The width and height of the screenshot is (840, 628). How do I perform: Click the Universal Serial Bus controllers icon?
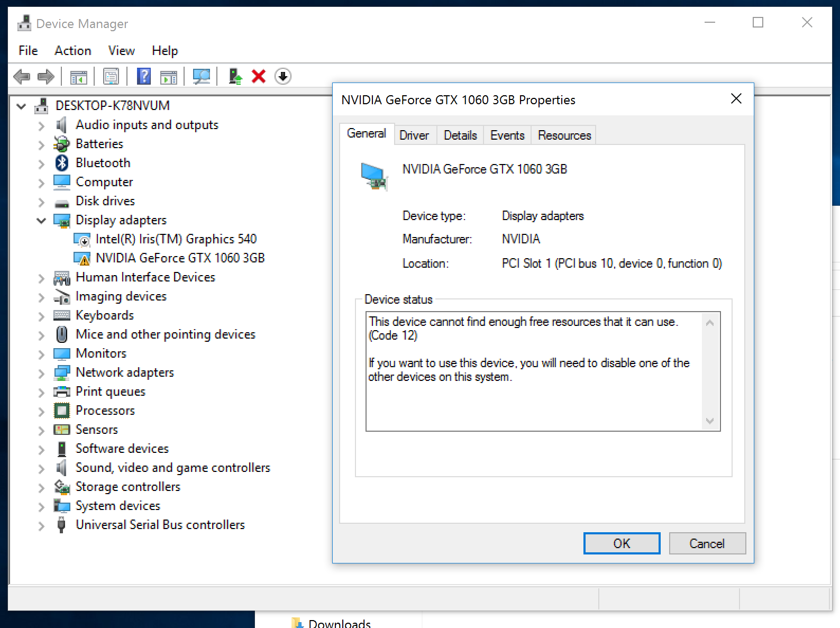(x=61, y=525)
